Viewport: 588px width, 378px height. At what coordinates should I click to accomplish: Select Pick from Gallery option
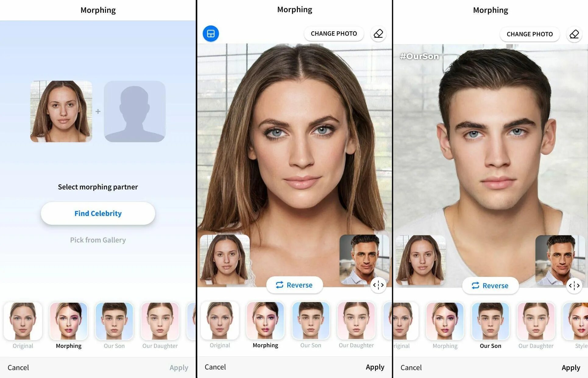point(98,240)
